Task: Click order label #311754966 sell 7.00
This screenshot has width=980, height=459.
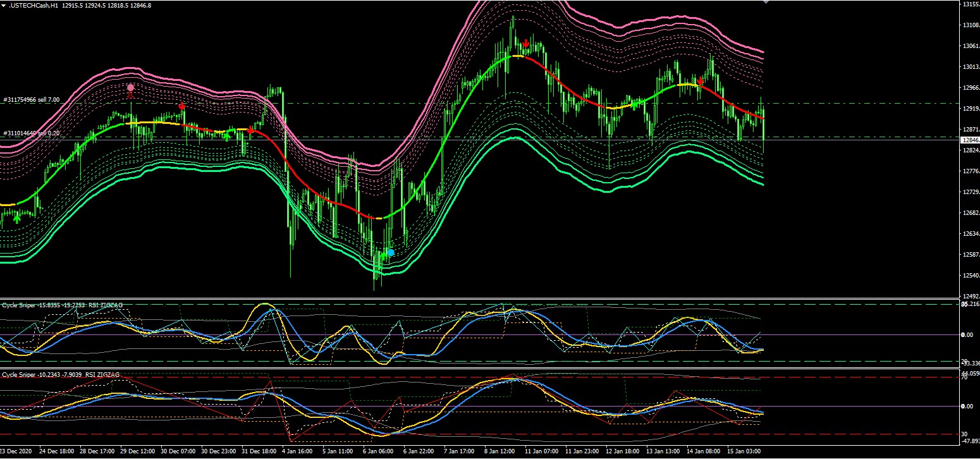Action: pos(32,100)
